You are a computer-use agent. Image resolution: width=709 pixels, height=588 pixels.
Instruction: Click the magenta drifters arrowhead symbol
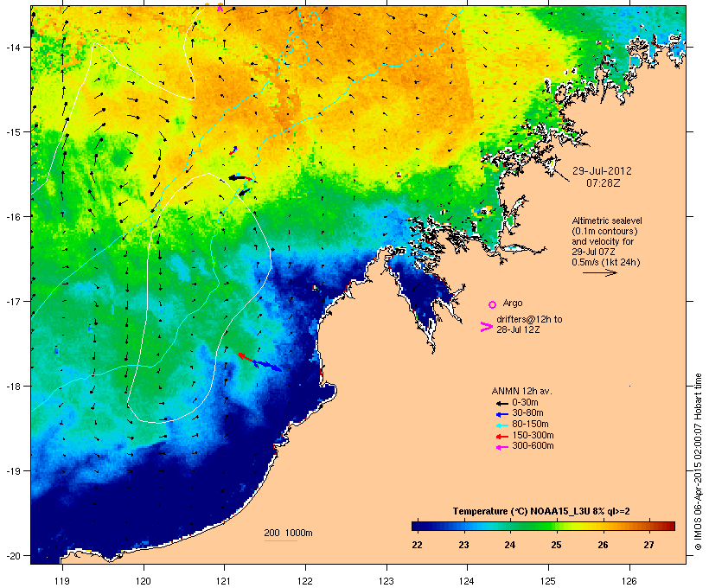click(487, 327)
